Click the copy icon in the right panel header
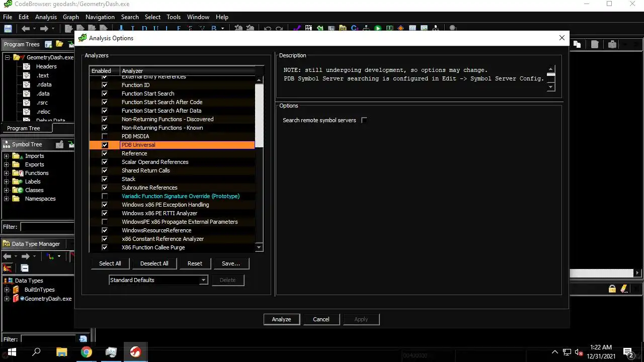Viewport: 644px width, 362px height. tap(577, 44)
